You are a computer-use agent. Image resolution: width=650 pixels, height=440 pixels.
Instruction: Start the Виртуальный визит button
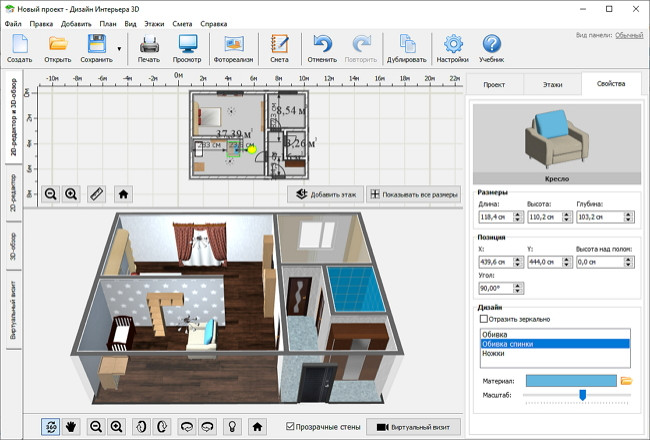tap(412, 426)
